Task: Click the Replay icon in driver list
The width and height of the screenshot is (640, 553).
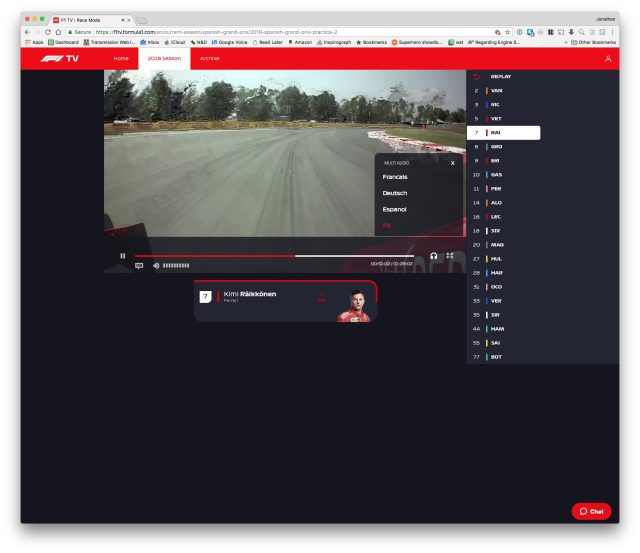Action: (x=476, y=76)
